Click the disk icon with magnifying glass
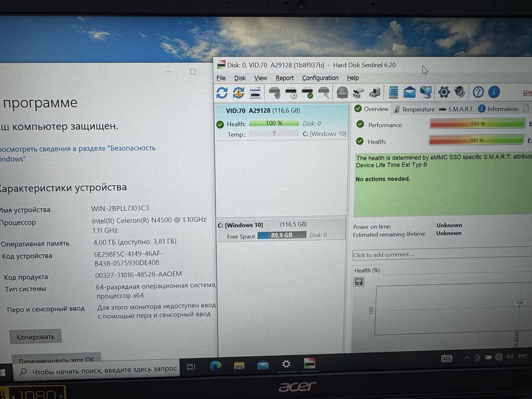 click(x=324, y=92)
